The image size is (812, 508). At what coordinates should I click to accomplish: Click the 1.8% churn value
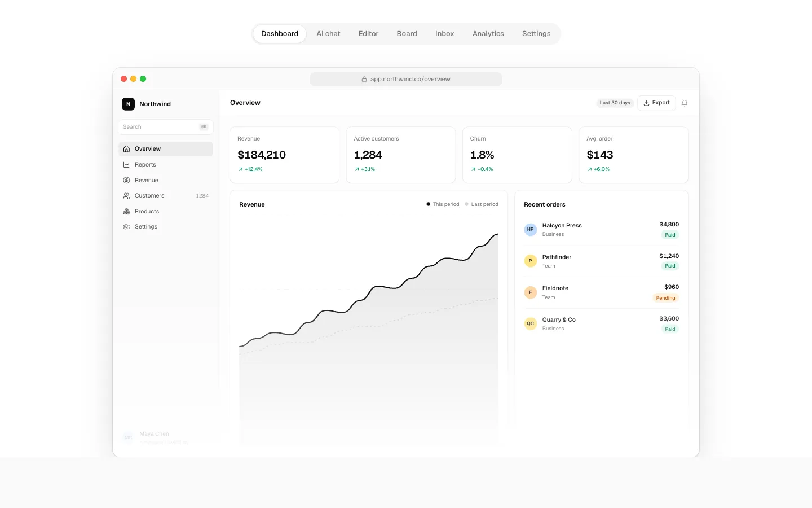click(482, 155)
